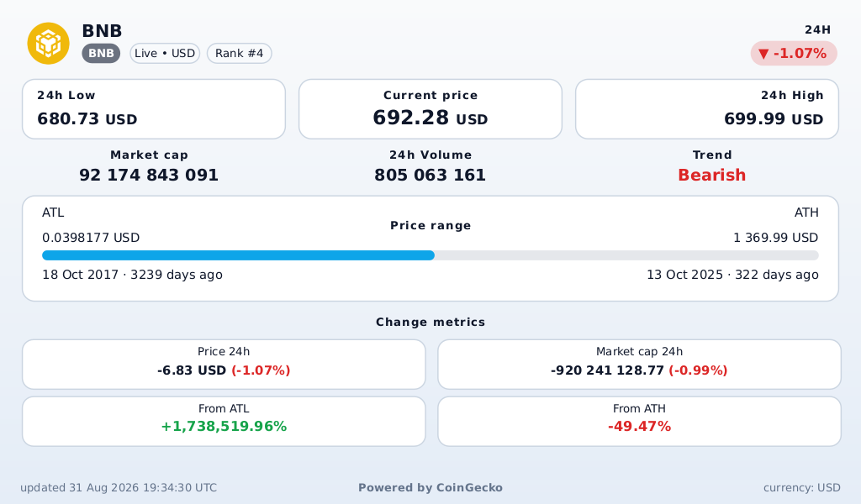
Task: Click the BNB coin logo icon
Action: click(x=48, y=44)
